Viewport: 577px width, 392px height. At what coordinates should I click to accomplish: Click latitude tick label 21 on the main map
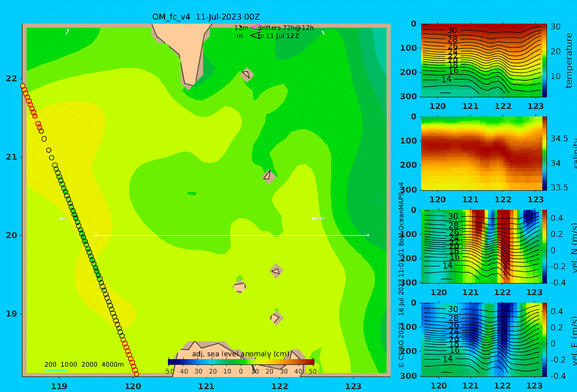[x=12, y=157]
